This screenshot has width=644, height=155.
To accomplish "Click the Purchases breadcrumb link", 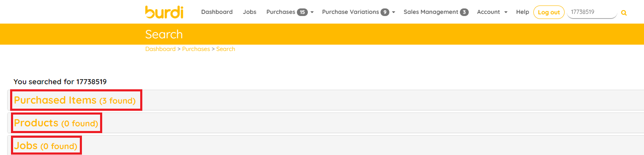I will (196, 49).
